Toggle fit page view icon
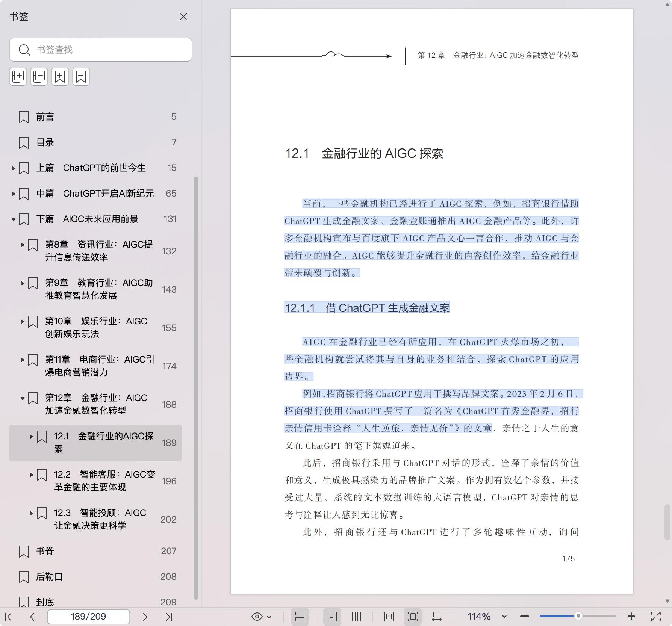The image size is (672, 626). (413, 617)
